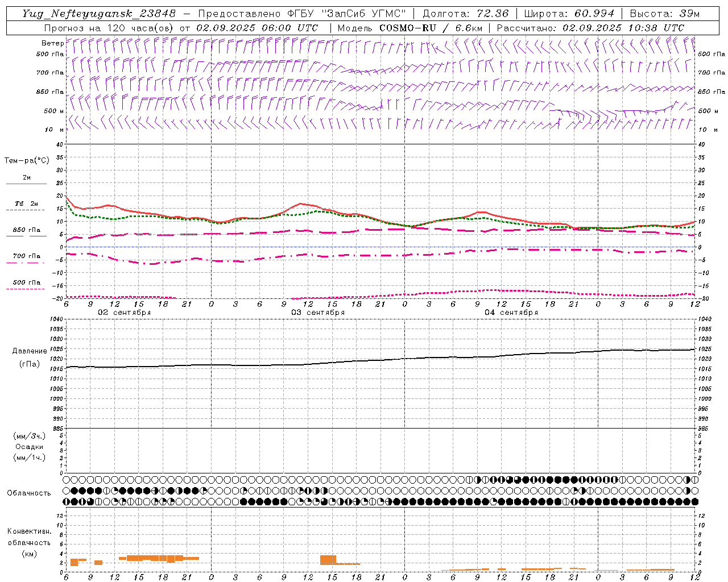This screenshot has height=582, width=728.
Task: Click the Модель COSMO-RU / 6.6км label
Action: pos(410,28)
